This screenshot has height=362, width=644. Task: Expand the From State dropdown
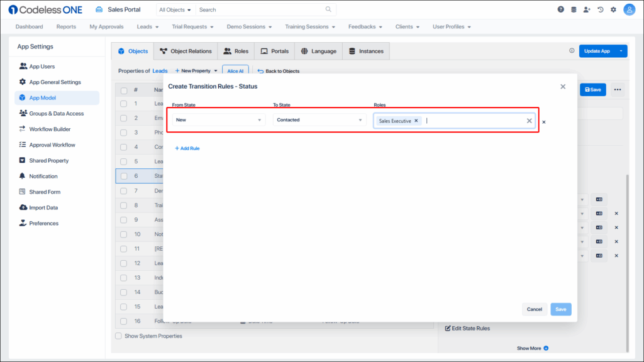tap(218, 120)
